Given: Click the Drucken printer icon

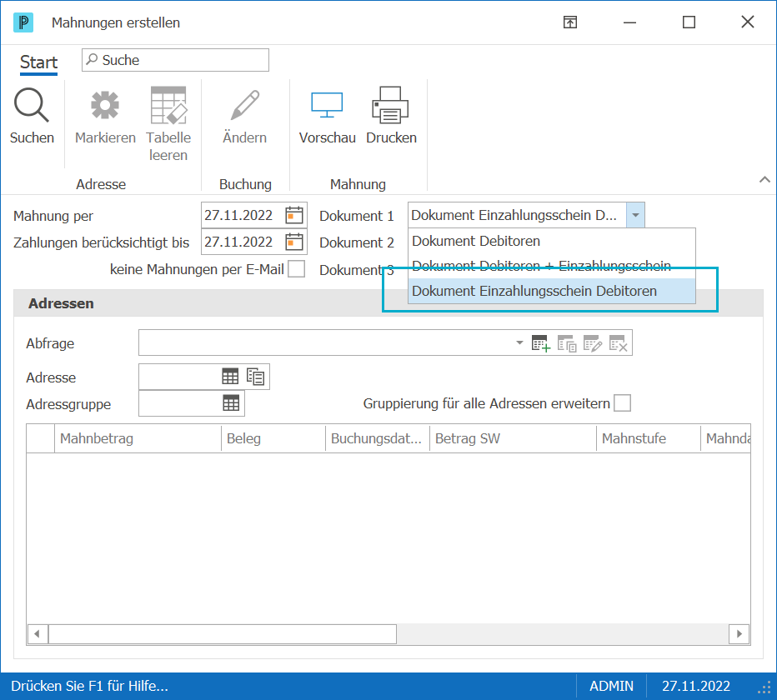Looking at the screenshot, I should click(x=390, y=105).
